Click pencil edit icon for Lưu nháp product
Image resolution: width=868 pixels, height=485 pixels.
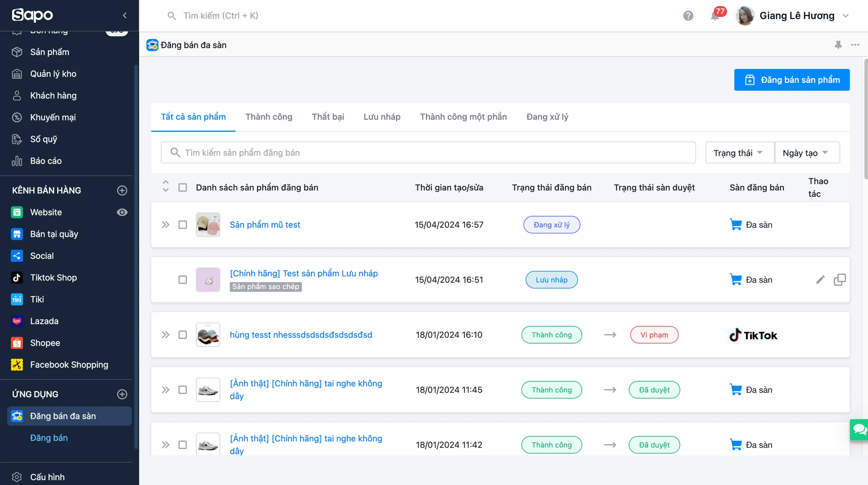pyautogui.click(x=821, y=280)
